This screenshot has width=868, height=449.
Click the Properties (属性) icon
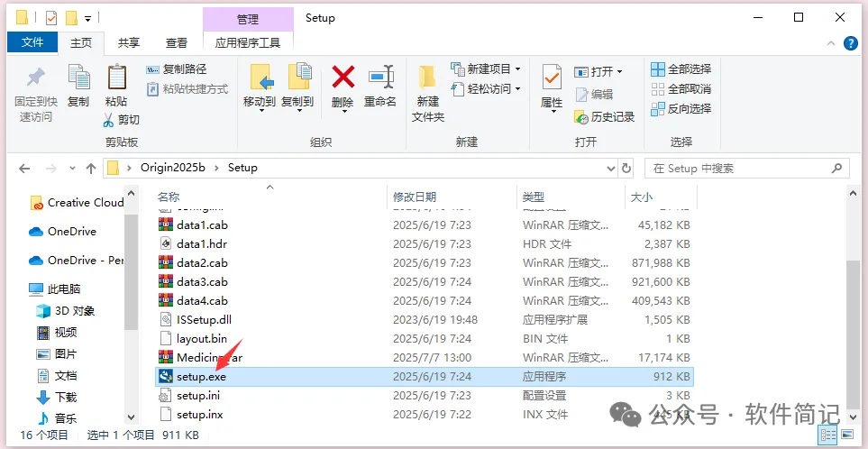[551, 78]
